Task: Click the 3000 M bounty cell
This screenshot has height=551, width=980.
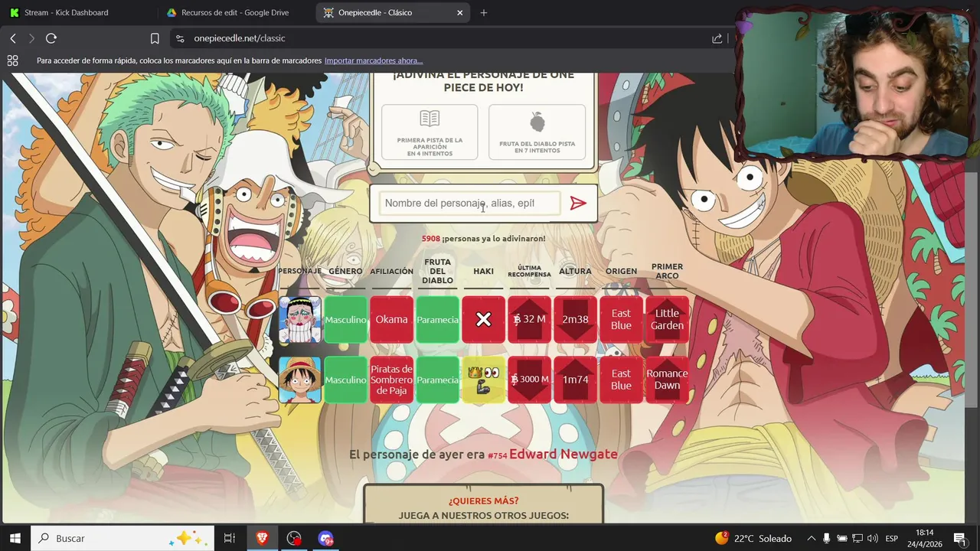Action: pyautogui.click(x=529, y=380)
